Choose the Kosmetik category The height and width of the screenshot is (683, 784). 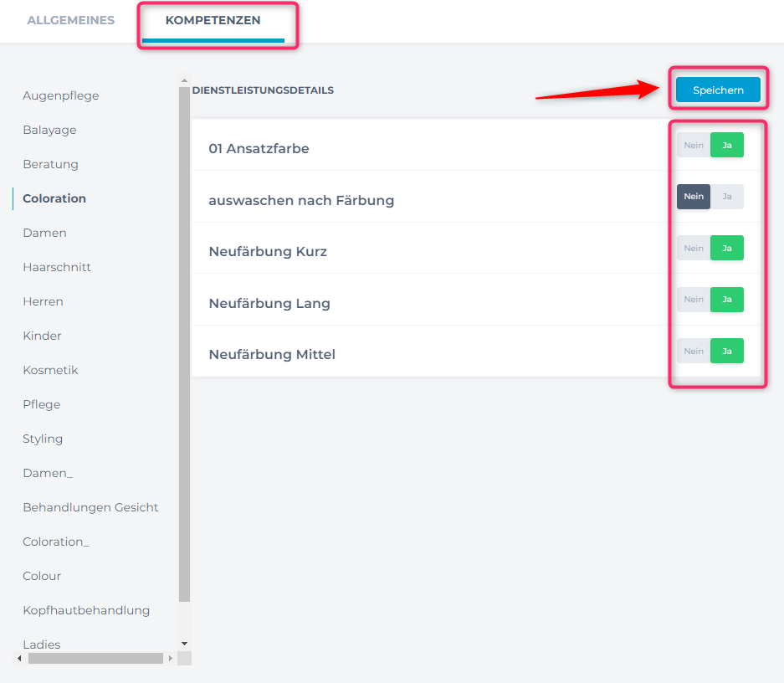[x=50, y=370]
